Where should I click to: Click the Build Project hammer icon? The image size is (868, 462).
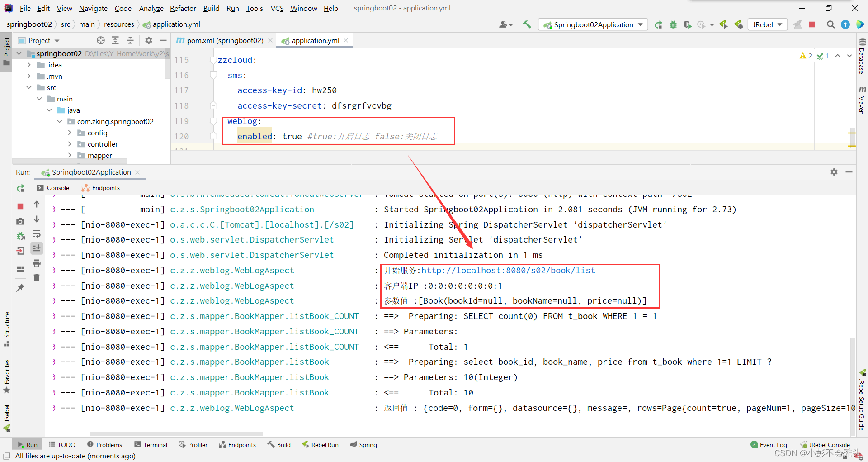click(x=527, y=24)
